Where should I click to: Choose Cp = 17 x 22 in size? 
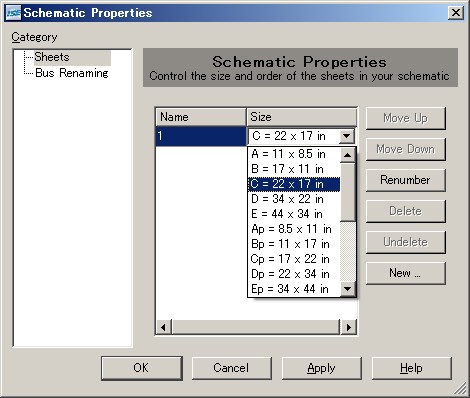coord(294,259)
